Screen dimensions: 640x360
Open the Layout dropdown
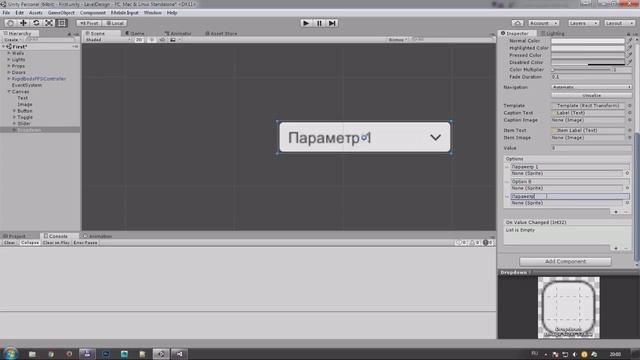(619, 23)
